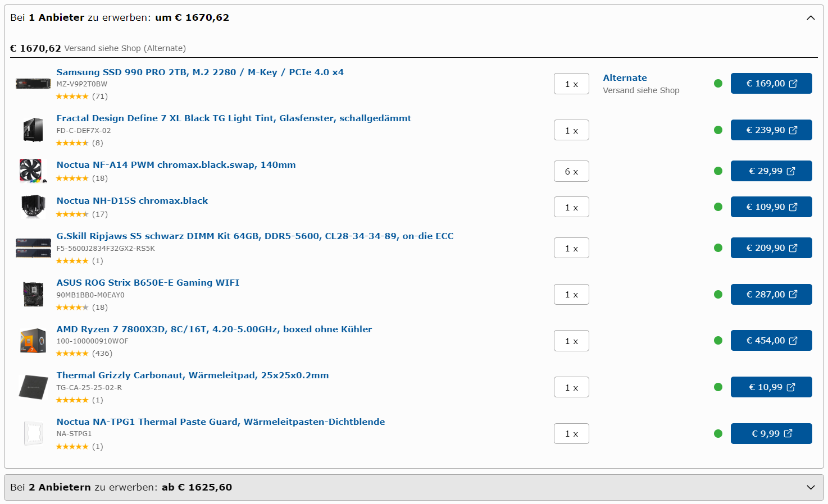Click the € 239,90 price button
Screen dimensions: 828x504
point(771,130)
